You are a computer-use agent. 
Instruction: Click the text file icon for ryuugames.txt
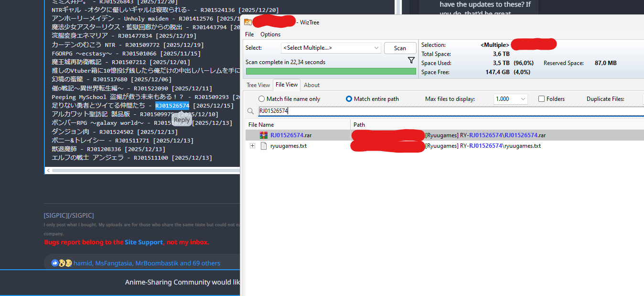(x=264, y=146)
